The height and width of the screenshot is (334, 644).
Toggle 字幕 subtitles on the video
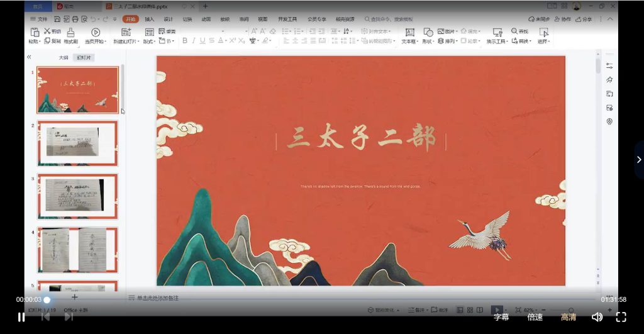tap(501, 317)
